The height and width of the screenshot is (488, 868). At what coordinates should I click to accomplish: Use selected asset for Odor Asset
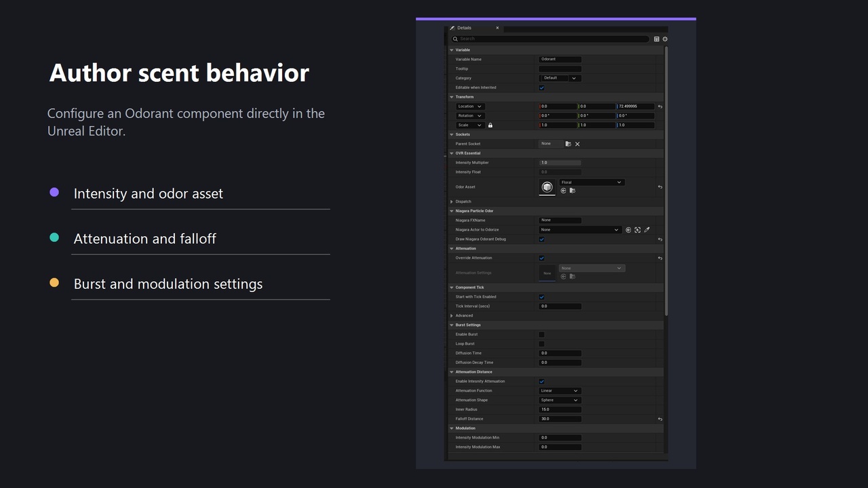point(564,190)
